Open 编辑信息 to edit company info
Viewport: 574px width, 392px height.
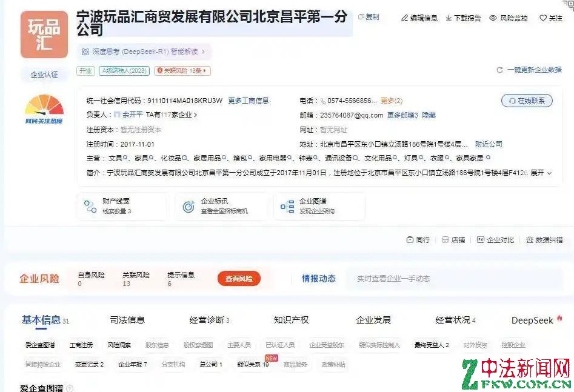pyautogui.click(x=419, y=18)
